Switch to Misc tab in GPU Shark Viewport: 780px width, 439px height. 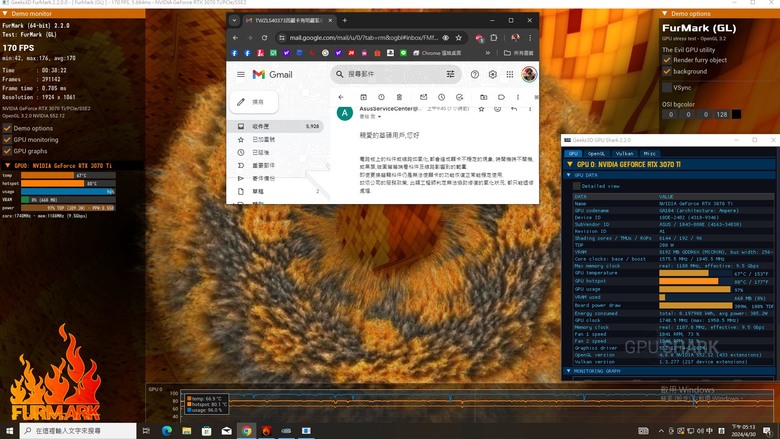[x=650, y=154]
